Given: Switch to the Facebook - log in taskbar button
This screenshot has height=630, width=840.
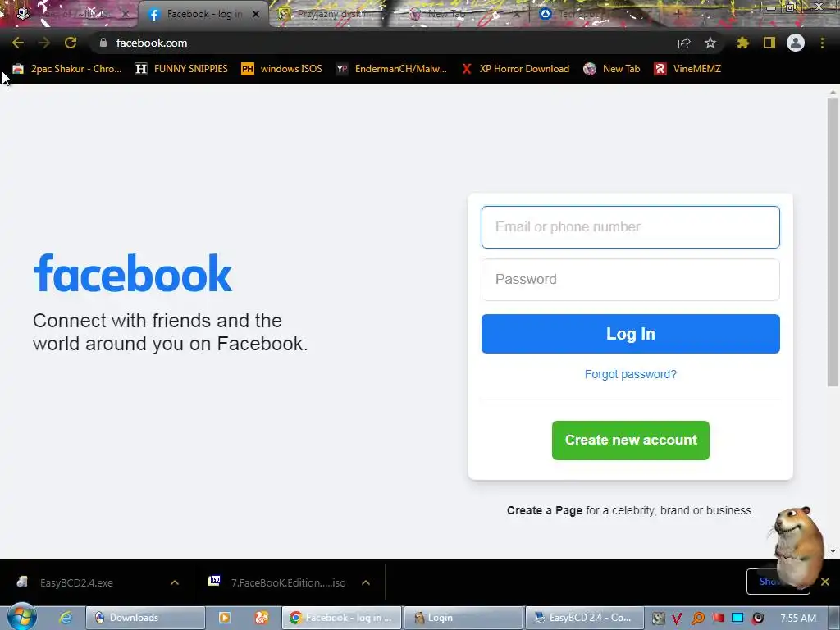Looking at the screenshot, I should point(341,618).
